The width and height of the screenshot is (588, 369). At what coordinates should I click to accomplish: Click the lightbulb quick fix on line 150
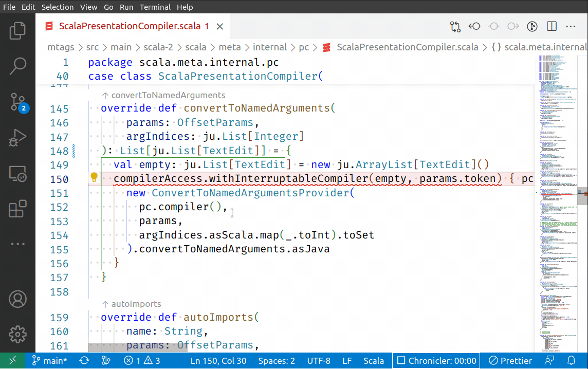(94, 177)
